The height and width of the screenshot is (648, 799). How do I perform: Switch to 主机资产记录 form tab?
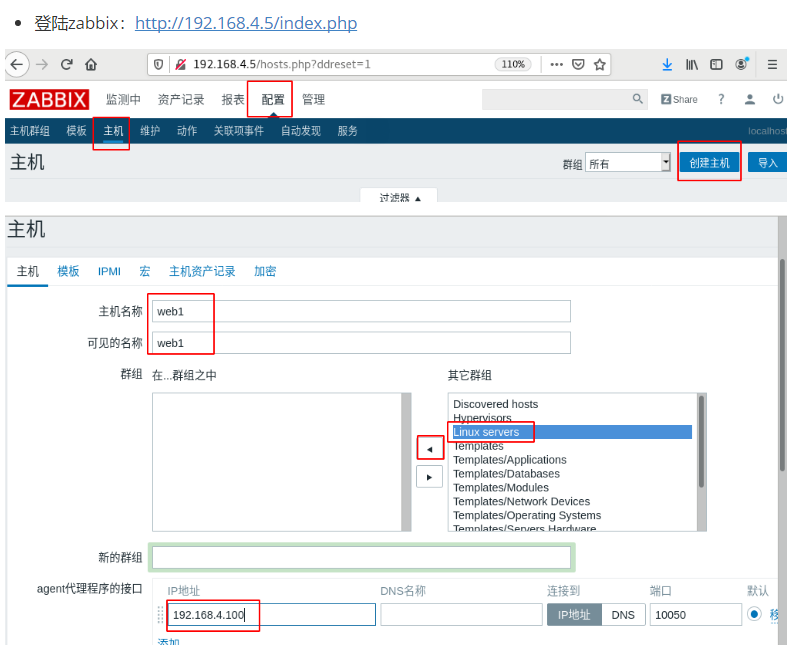(x=202, y=271)
